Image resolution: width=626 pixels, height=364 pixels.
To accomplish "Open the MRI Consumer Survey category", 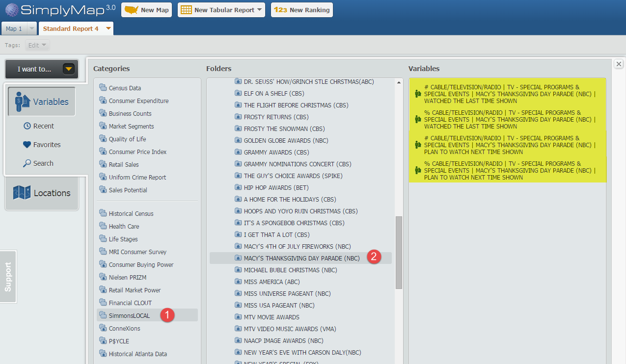I will click(137, 252).
